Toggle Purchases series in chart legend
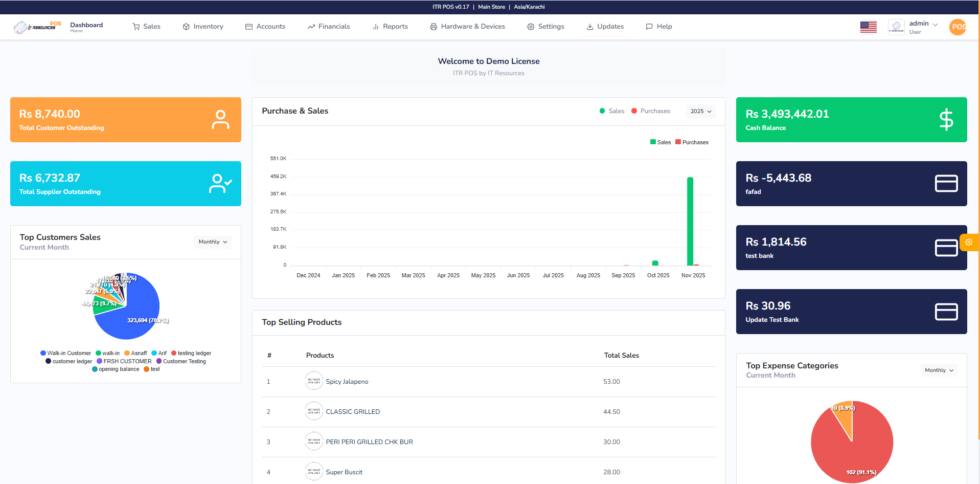Image resolution: width=980 pixels, height=484 pixels. point(692,142)
